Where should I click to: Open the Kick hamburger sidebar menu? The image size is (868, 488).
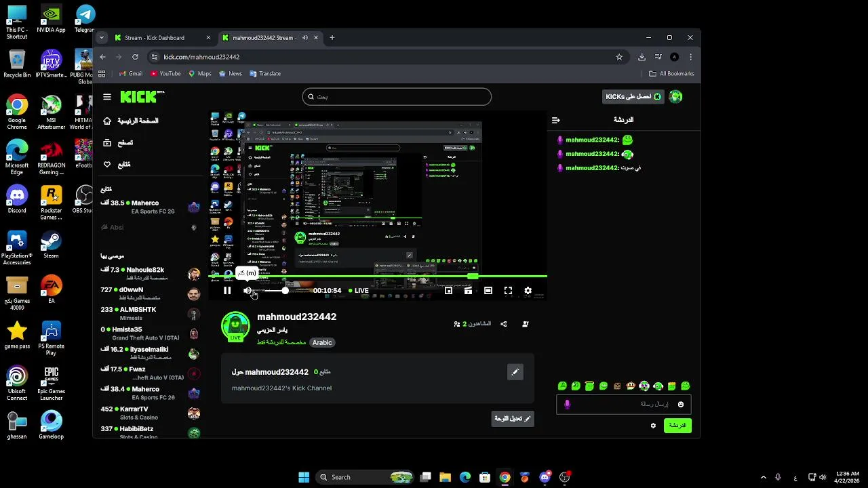pos(107,97)
